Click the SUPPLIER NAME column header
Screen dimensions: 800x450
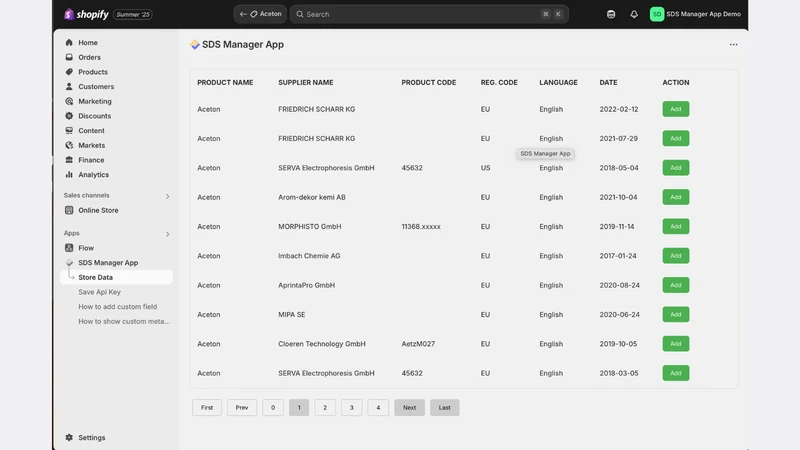click(x=306, y=83)
